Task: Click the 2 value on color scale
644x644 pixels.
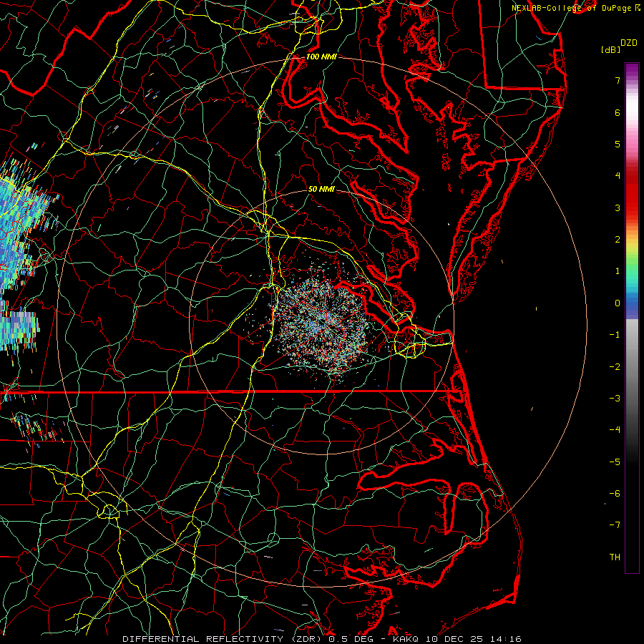Action: (618, 240)
